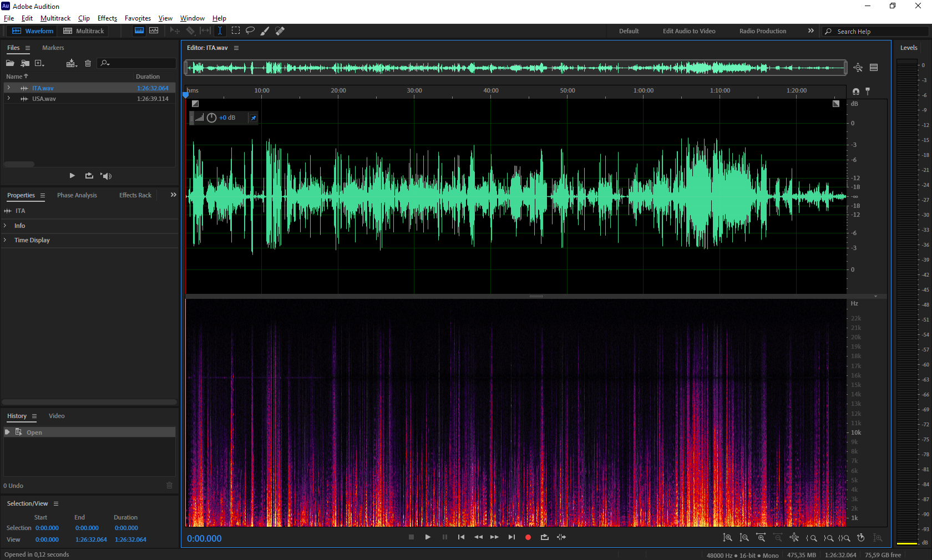Viewport: 932px width, 560px height.
Task: Click Zoom Out Full in overview bar
Action: 858,68
